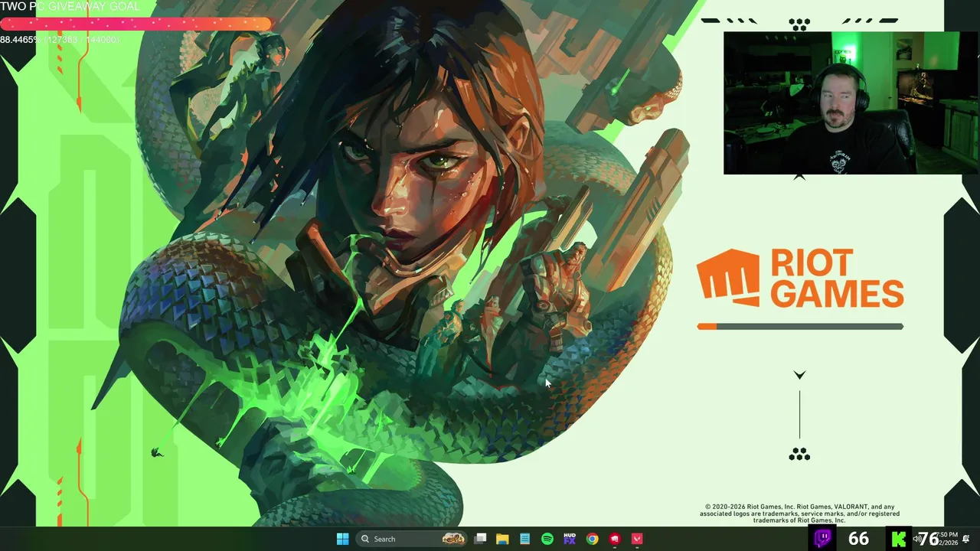Viewport: 980px width, 551px height.
Task: Click the Two PC Giveaway Goal progress bar
Action: 136,24
